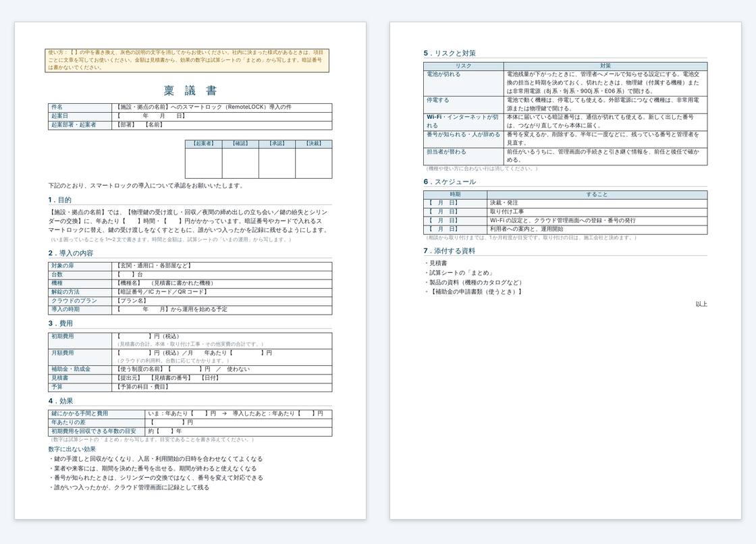Click the heading '6. スケジュール'
The width and height of the screenshot is (756, 544).
tap(450, 182)
